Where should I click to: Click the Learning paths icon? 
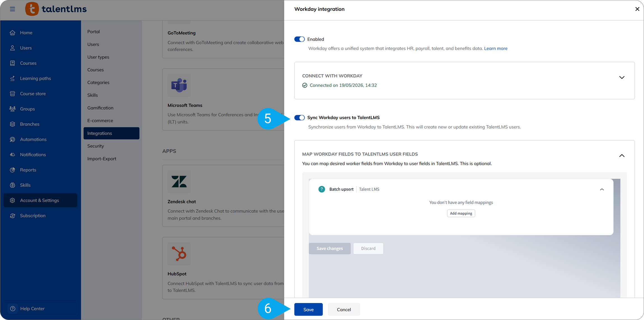point(12,78)
